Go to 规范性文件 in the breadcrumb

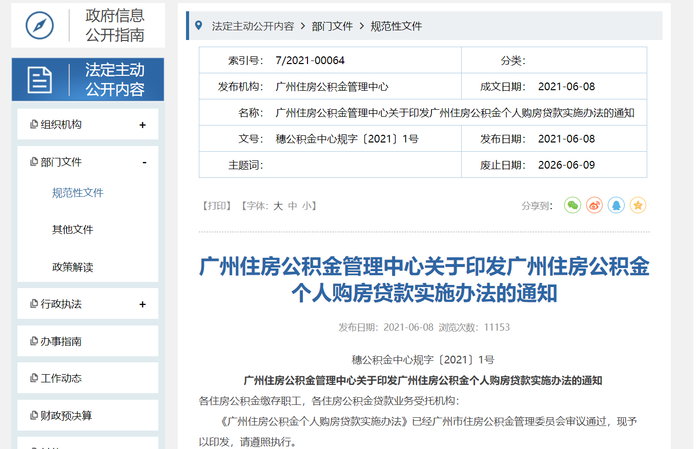(396, 26)
